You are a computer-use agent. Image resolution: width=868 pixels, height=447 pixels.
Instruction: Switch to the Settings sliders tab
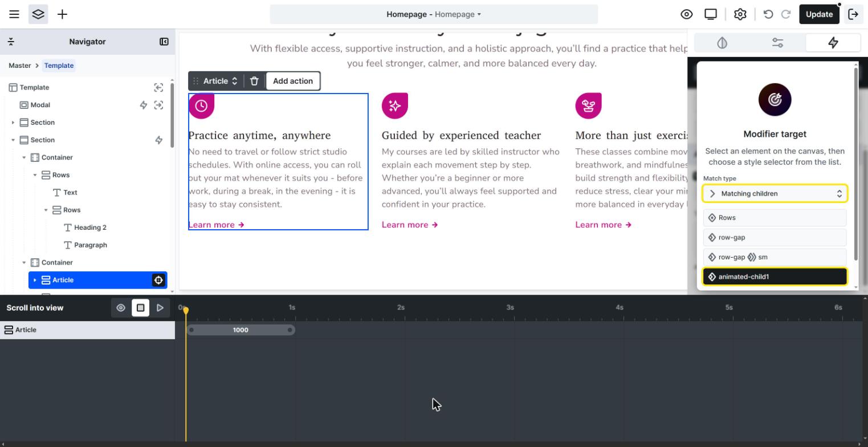point(778,43)
